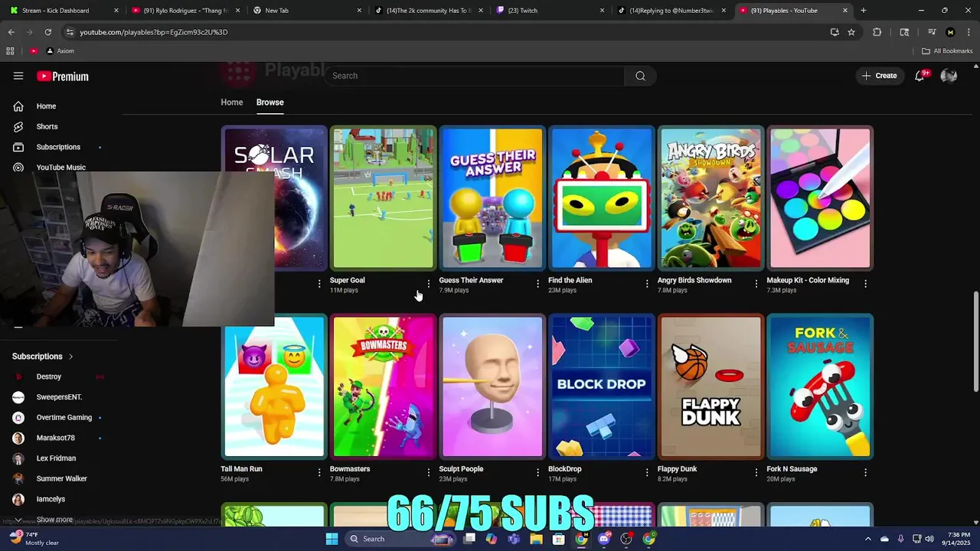Go back in browser history

tap(11, 32)
